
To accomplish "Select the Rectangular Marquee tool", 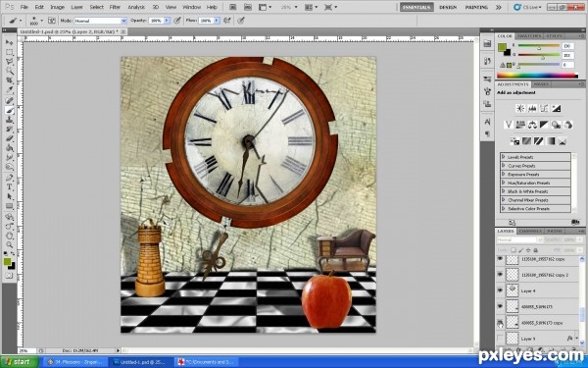I will [10, 52].
